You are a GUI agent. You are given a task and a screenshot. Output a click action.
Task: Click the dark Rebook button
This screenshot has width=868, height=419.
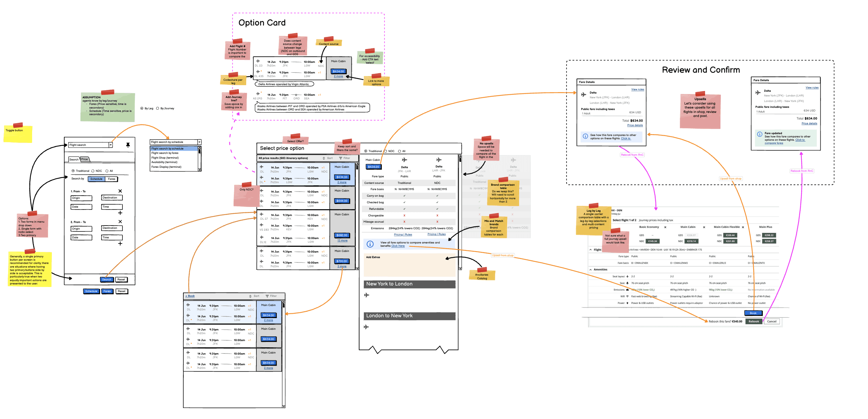(x=754, y=322)
